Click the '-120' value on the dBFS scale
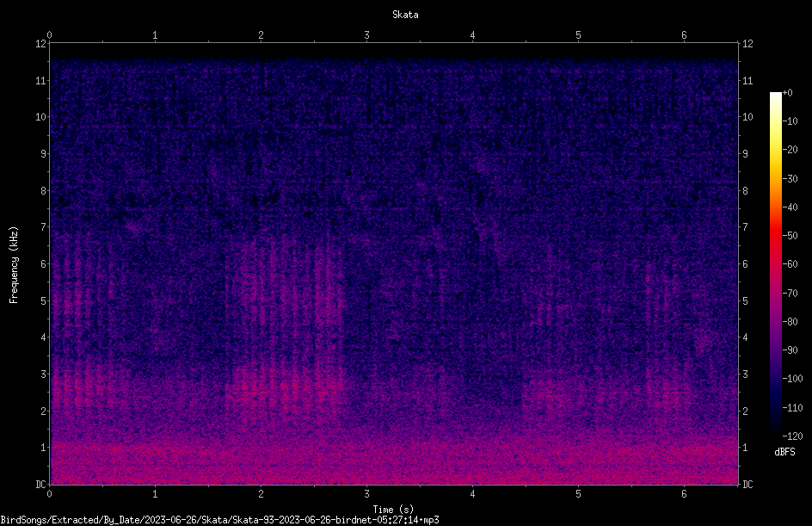Screen dimensions: 812x526 coord(792,436)
